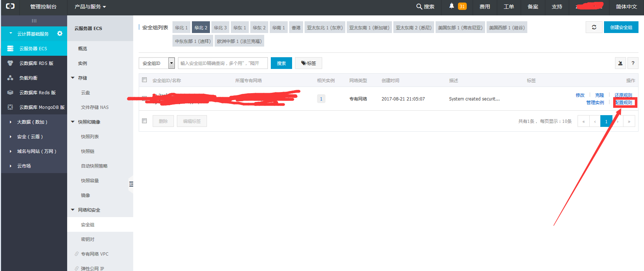
Task: Open 专有网络 VPC link in the sidebar
Action: coord(95,254)
